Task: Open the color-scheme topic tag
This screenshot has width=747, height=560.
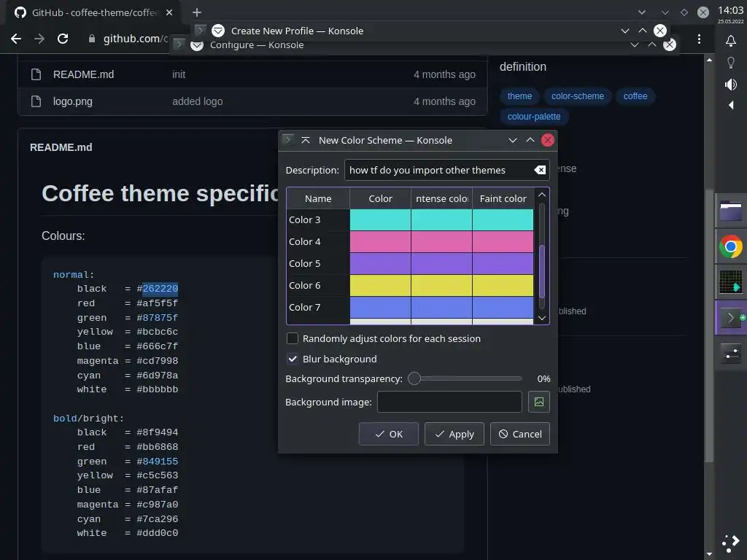Action: click(578, 96)
